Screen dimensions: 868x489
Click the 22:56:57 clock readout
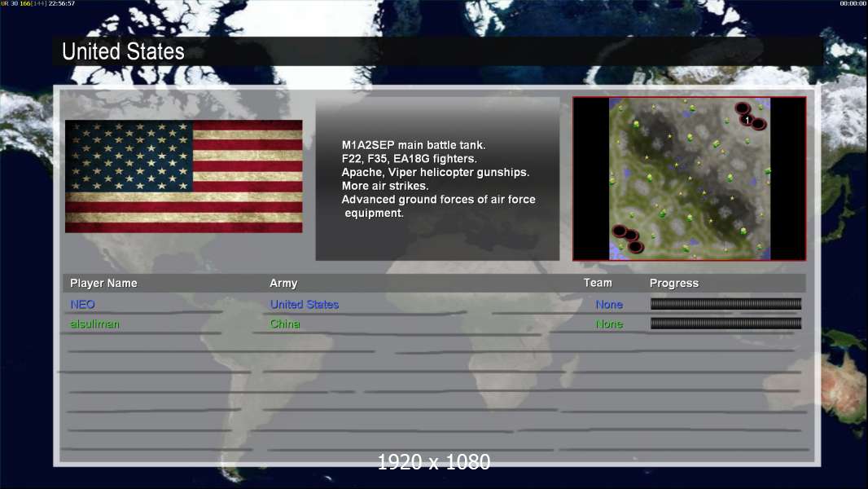point(61,3)
